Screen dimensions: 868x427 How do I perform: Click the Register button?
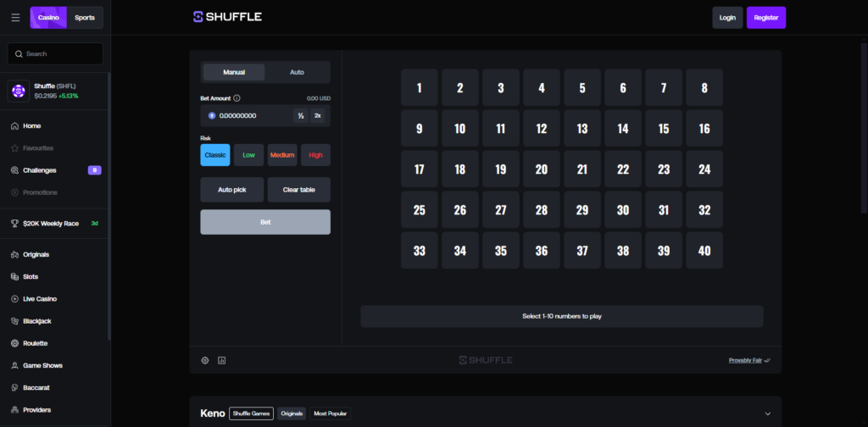pos(766,18)
